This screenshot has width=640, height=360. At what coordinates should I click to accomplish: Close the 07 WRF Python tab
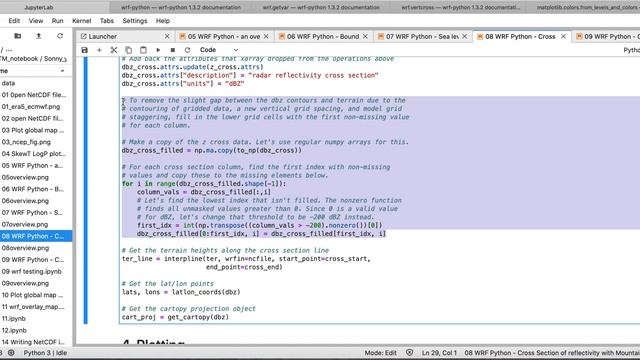[464, 36]
